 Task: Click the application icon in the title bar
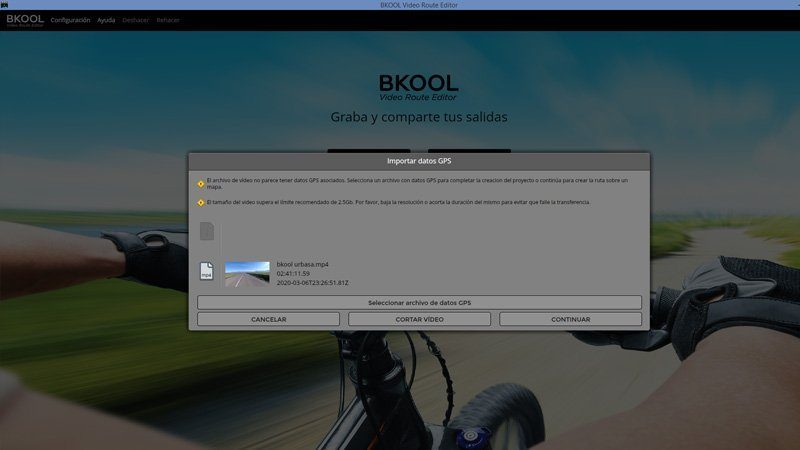tap(5, 5)
